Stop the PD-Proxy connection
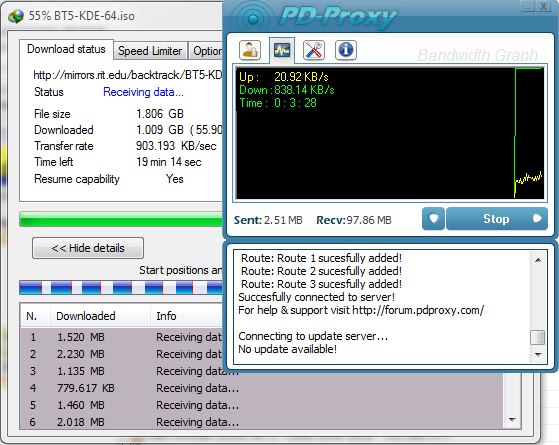Viewport: 559px width, 445px height. (x=497, y=219)
